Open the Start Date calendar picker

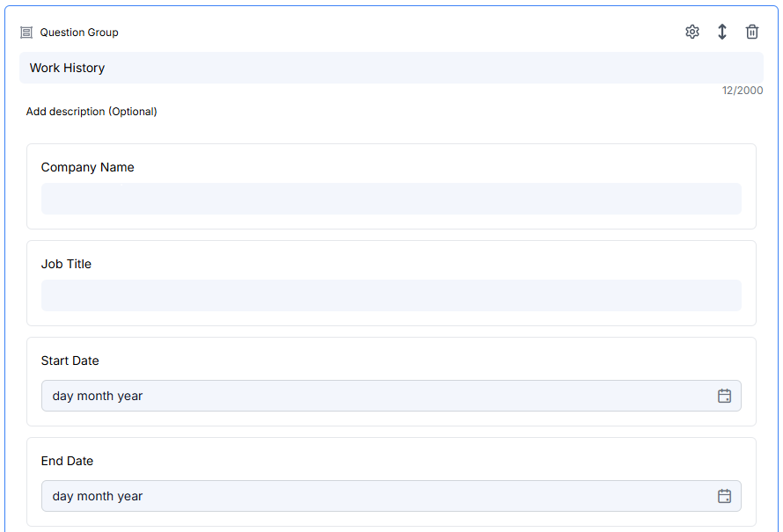[x=725, y=396]
